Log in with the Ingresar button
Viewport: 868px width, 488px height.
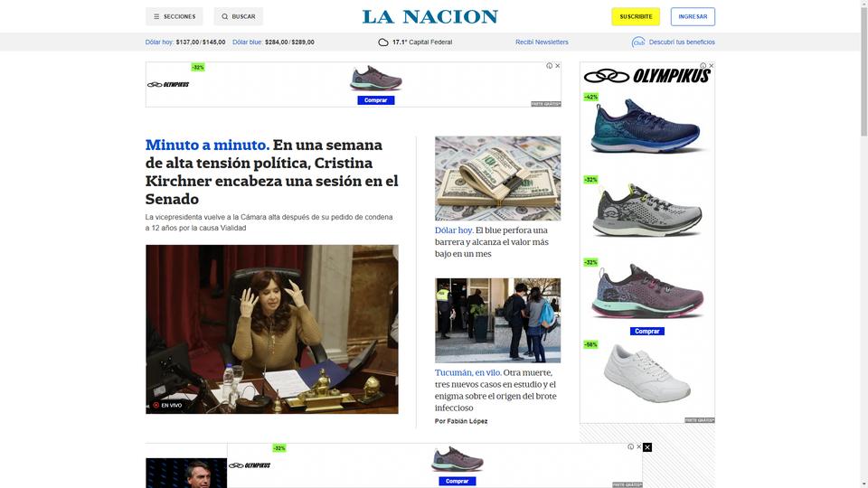tap(693, 16)
